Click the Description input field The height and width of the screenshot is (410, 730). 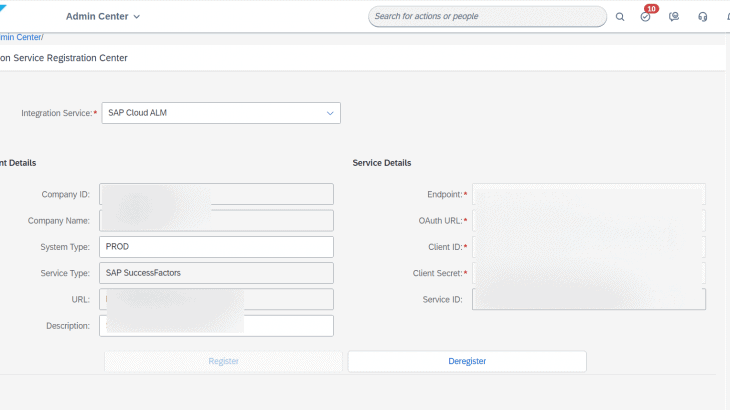point(216,326)
